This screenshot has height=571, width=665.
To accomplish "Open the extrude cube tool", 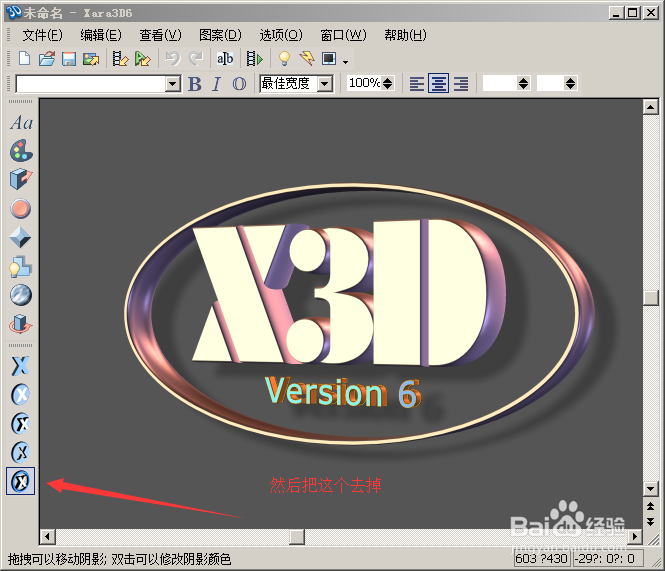I will pyautogui.click(x=21, y=179).
